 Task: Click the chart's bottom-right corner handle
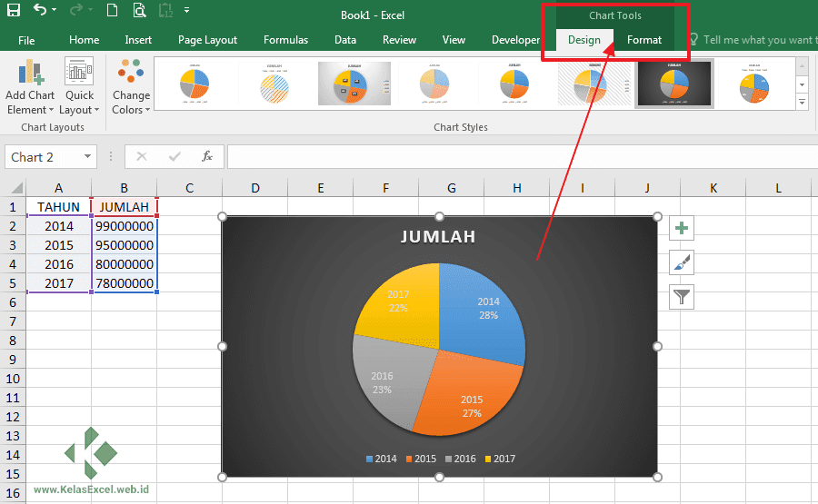pyautogui.click(x=657, y=477)
